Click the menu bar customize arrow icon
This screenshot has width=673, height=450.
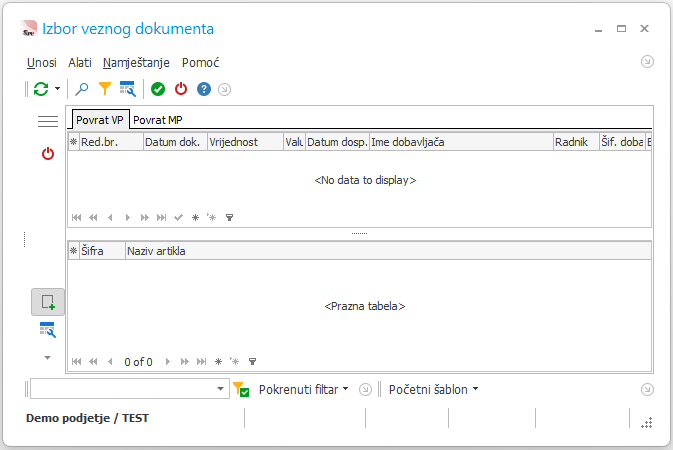pos(647,62)
